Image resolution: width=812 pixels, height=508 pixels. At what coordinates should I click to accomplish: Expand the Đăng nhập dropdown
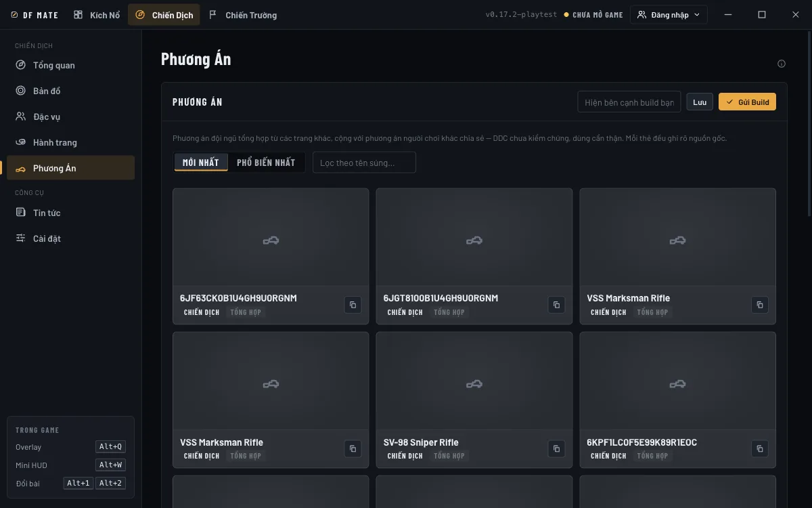click(x=669, y=15)
